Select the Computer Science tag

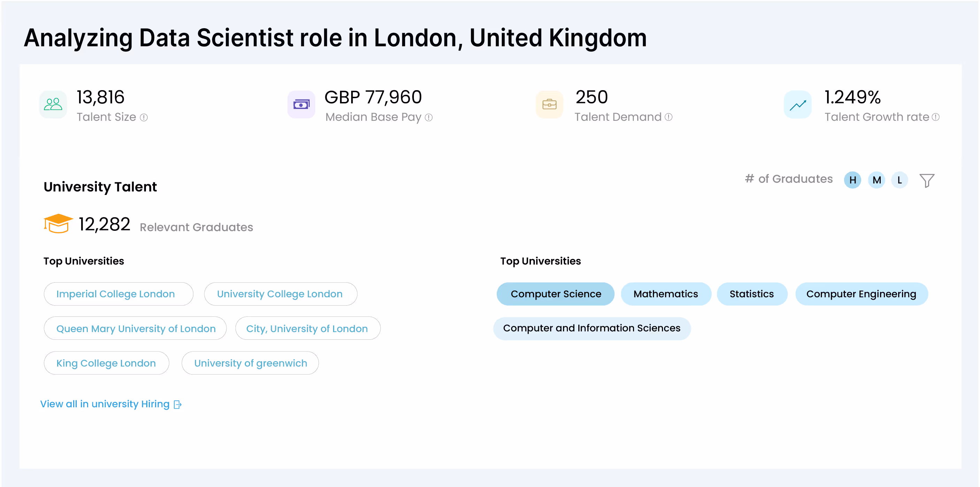pos(555,294)
